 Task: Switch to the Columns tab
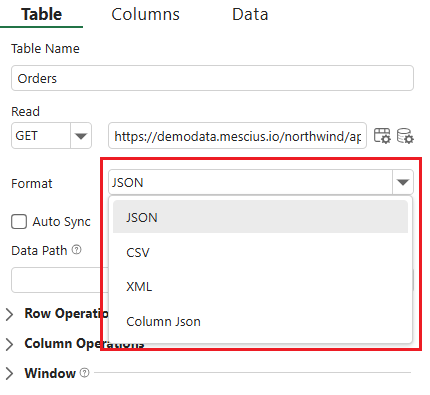coord(145,14)
